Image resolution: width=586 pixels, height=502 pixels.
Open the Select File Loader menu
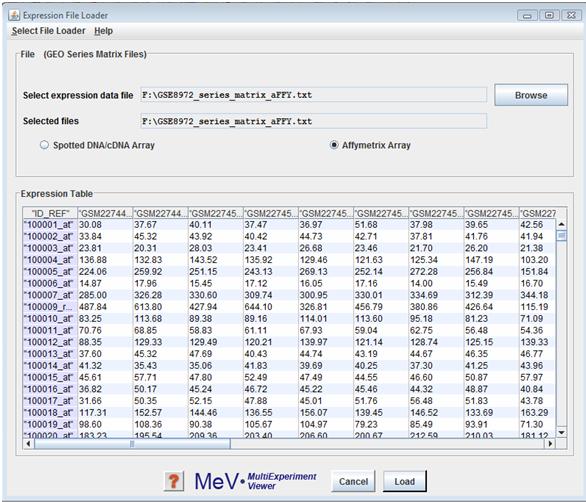pyautogui.click(x=49, y=31)
